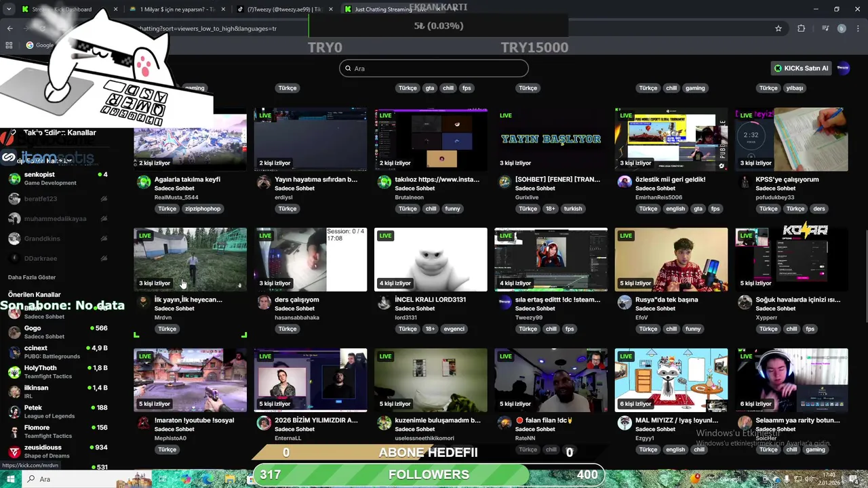This screenshot has width=868, height=488.
Task: Open Flomore channel in sidebar
Action: point(58,431)
